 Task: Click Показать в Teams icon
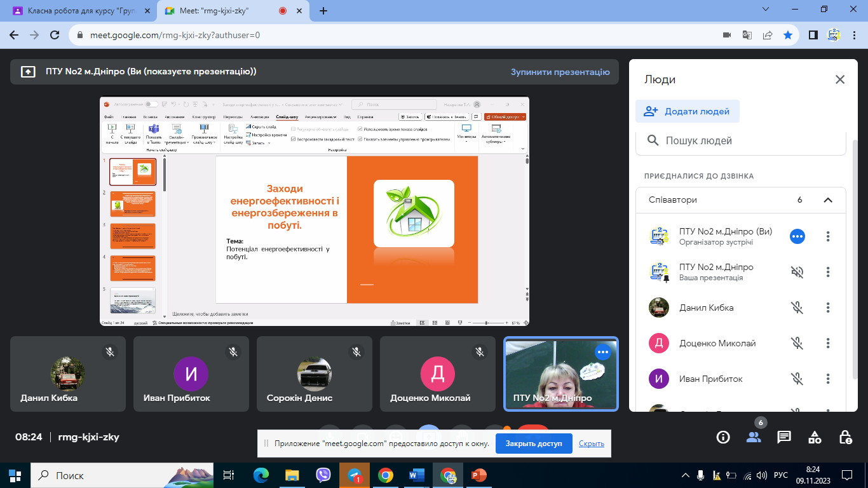pyautogui.click(x=154, y=134)
